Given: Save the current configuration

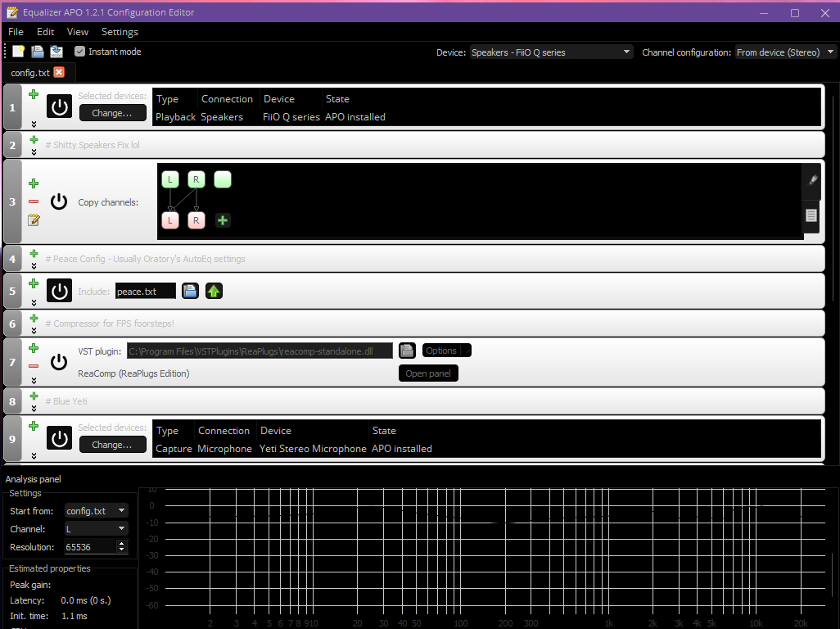Looking at the screenshot, I should click(x=56, y=52).
